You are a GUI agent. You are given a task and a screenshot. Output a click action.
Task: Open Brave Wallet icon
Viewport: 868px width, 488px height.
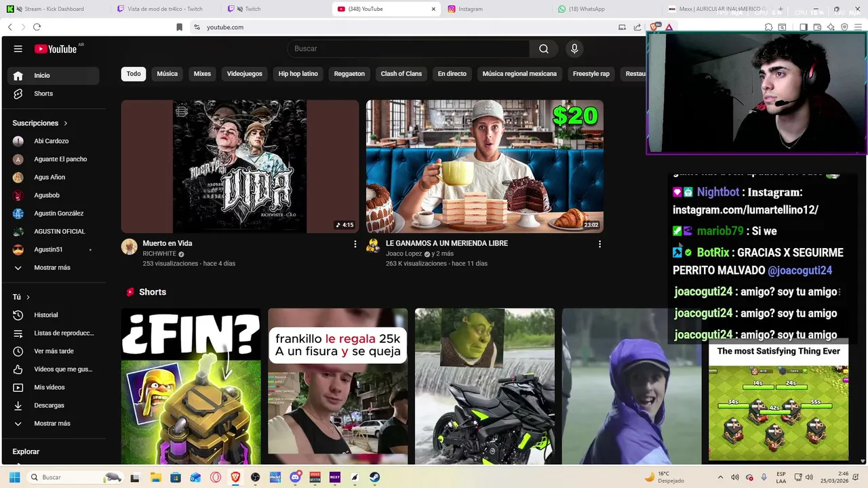click(817, 27)
